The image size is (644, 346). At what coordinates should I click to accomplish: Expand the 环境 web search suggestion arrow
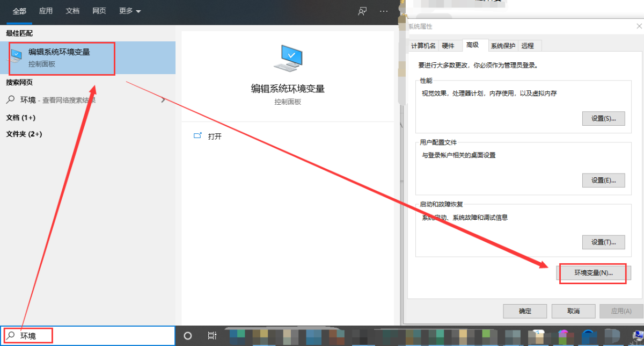click(163, 100)
